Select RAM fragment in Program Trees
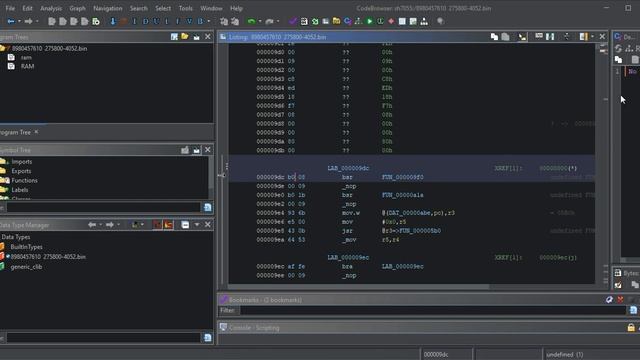 click(x=27, y=66)
